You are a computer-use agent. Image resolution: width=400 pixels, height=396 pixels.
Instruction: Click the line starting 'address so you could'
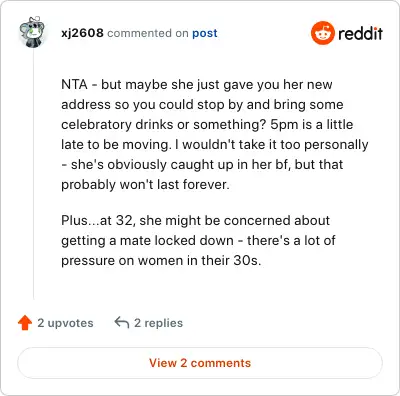[x=202, y=104]
